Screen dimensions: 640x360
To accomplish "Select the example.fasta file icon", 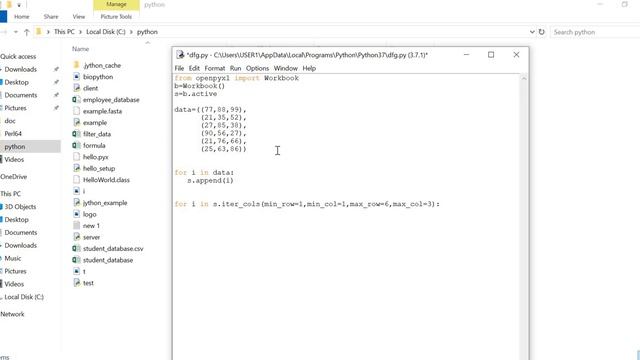I will [76, 111].
